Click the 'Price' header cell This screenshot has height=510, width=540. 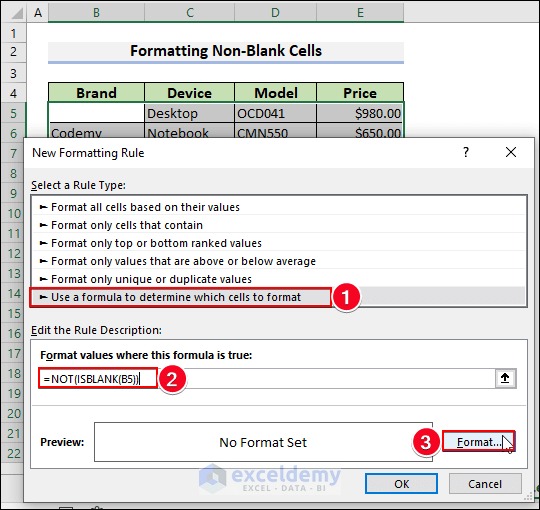tap(360, 93)
